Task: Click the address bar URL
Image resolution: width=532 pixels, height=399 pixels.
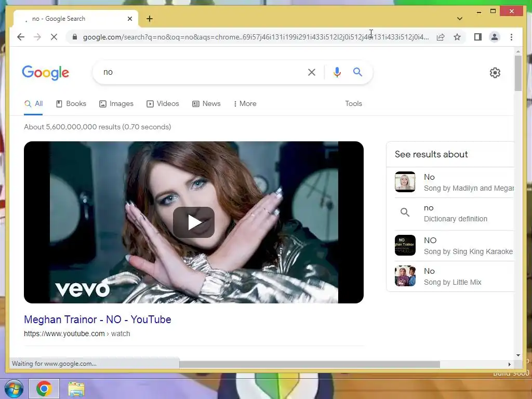Action: click(x=256, y=37)
